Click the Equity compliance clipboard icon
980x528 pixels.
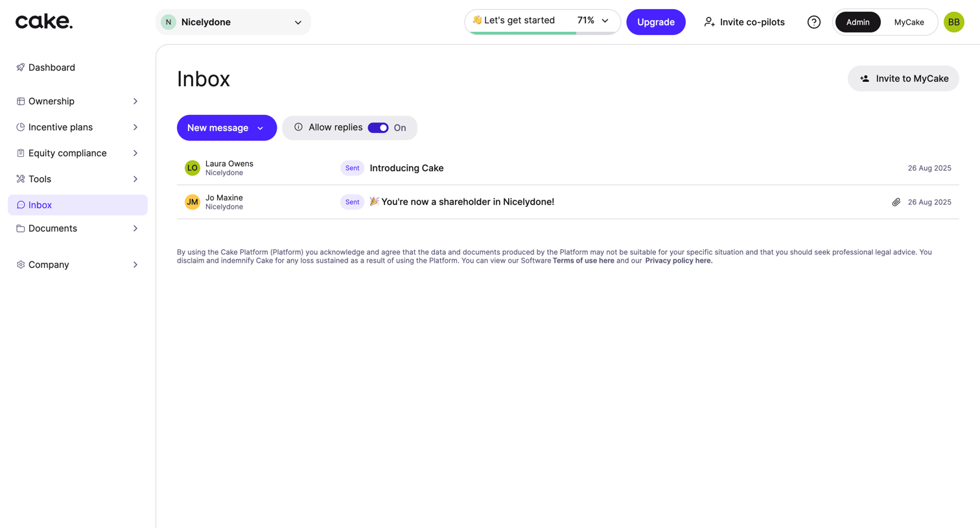click(21, 153)
